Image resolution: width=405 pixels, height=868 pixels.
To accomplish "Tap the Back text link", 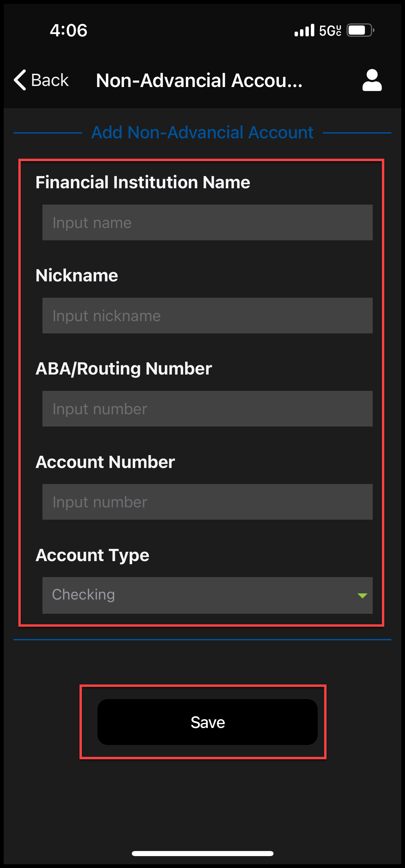I will point(50,80).
